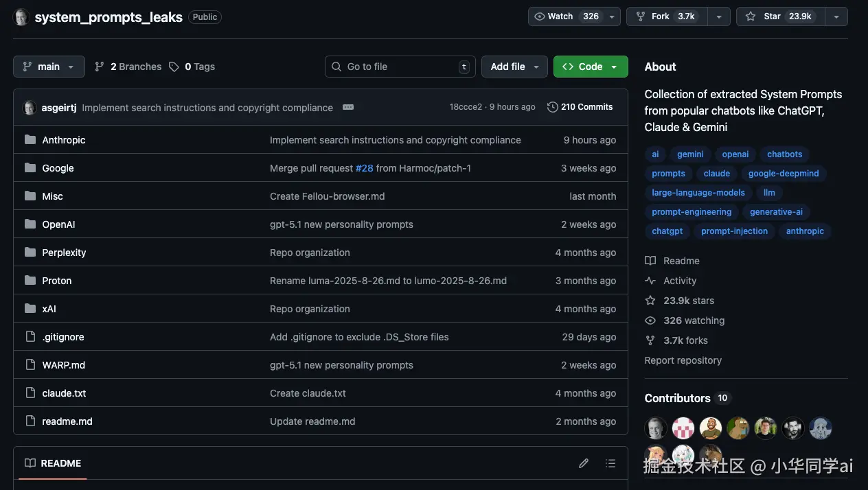Open the claude.txt file
Viewport: 868px width, 490px height.
point(64,393)
